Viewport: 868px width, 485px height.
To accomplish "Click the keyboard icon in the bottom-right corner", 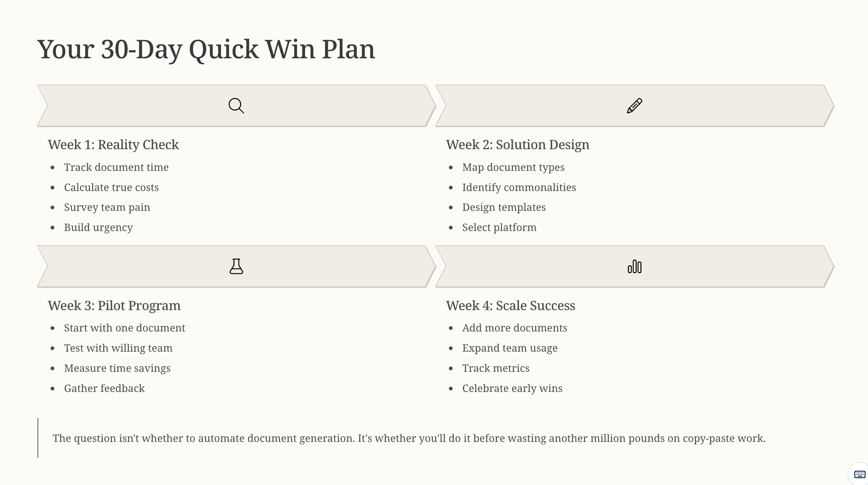I will click(x=860, y=474).
